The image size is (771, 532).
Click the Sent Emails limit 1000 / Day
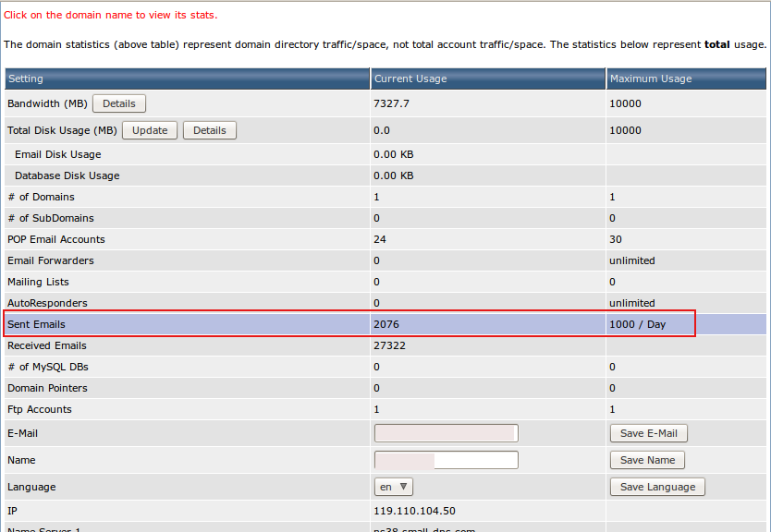(637, 324)
